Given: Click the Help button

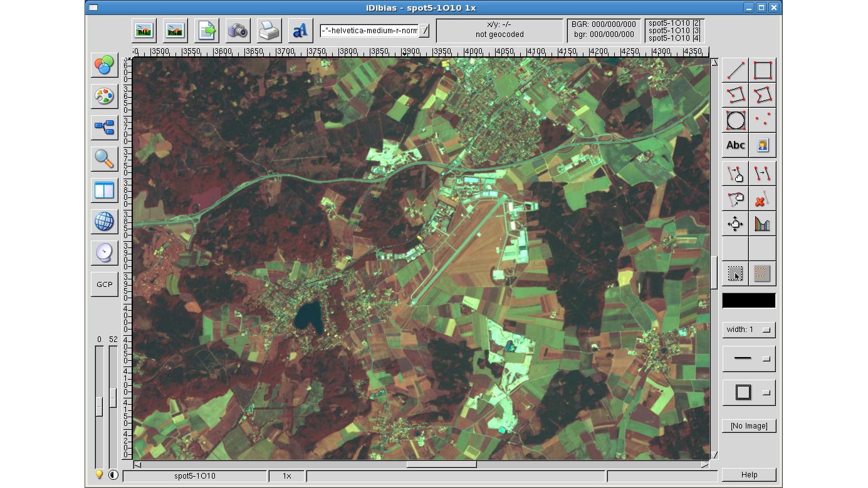Looking at the screenshot, I should pos(749,475).
